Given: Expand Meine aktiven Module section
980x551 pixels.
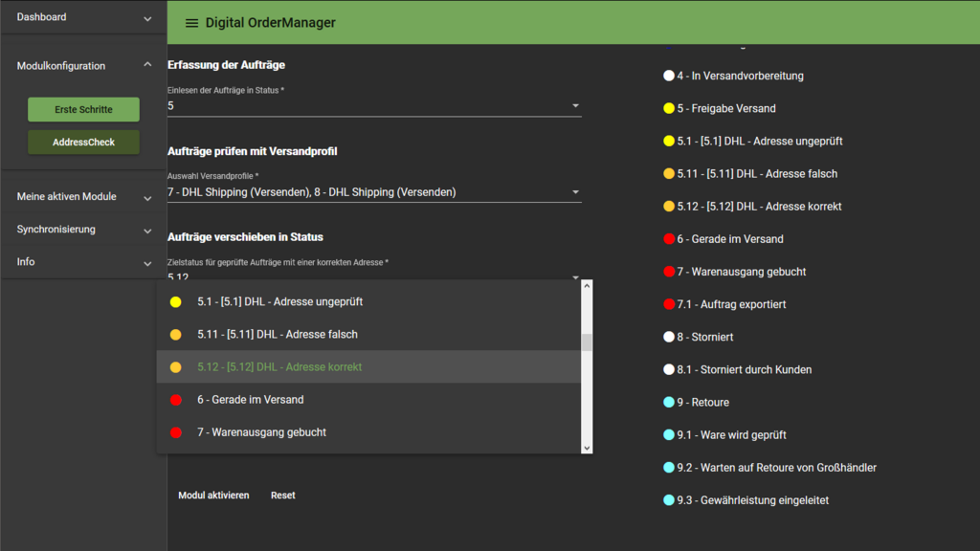Looking at the screenshot, I should point(147,197).
